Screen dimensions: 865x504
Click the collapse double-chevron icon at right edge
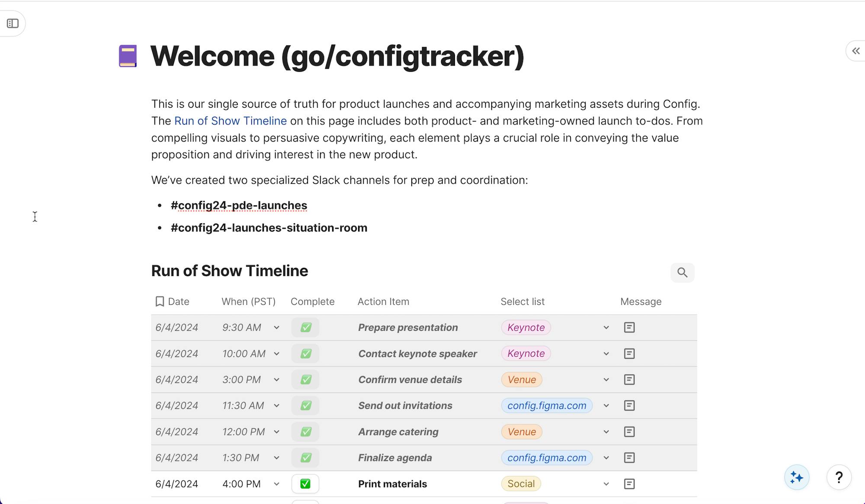tap(855, 51)
